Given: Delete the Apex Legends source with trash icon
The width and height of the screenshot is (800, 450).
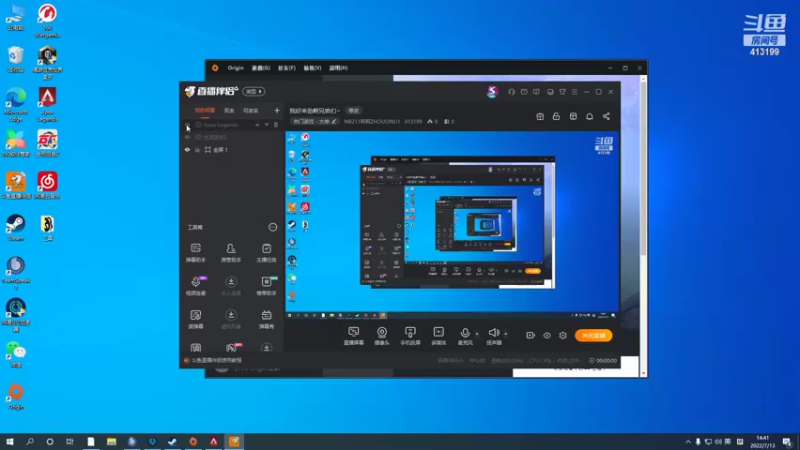Looking at the screenshot, I should click(x=276, y=124).
